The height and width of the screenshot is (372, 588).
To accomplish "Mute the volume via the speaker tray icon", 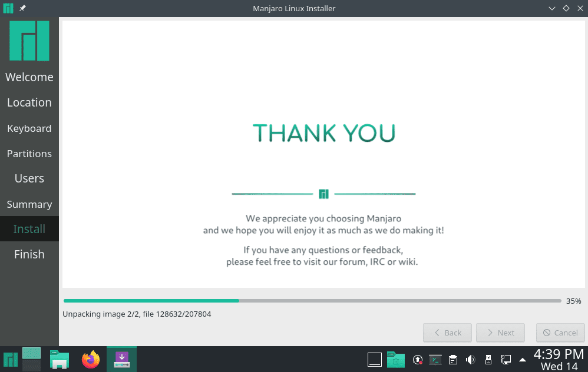I will 471,359.
